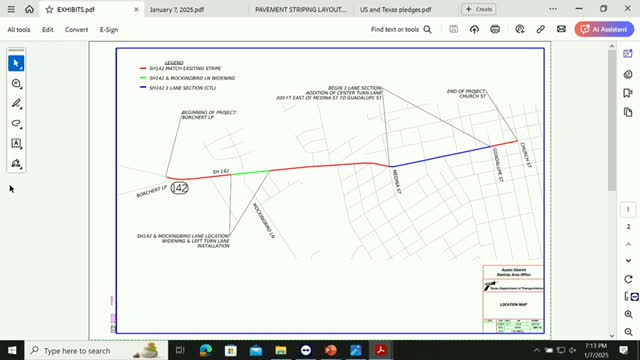Open the comments panel icon
The image size is (640, 360).
point(628,74)
